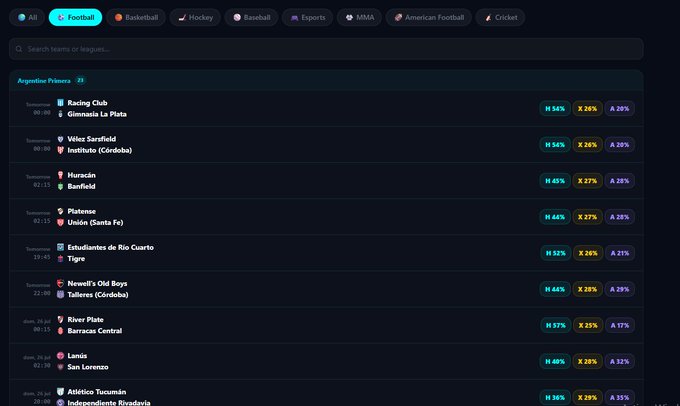Pick X 27% draw for Huracán vs Banfield
This screenshot has width=680, height=406.
click(588, 181)
